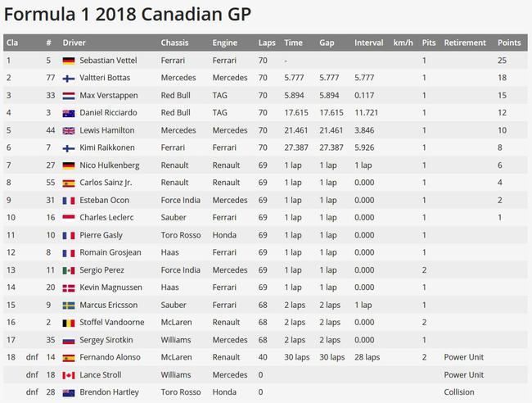
Task: Sort table by the Points column header
Action: [x=509, y=43]
